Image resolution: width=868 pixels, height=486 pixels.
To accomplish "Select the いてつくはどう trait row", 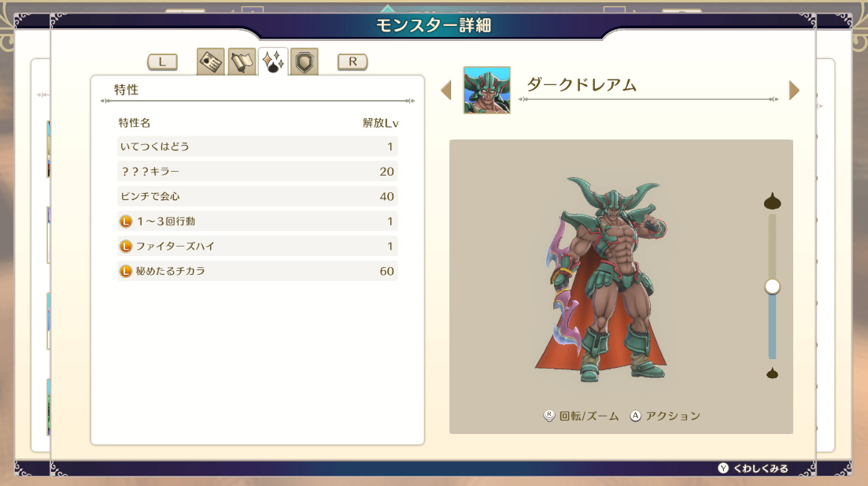I will (x=257, y=147).
